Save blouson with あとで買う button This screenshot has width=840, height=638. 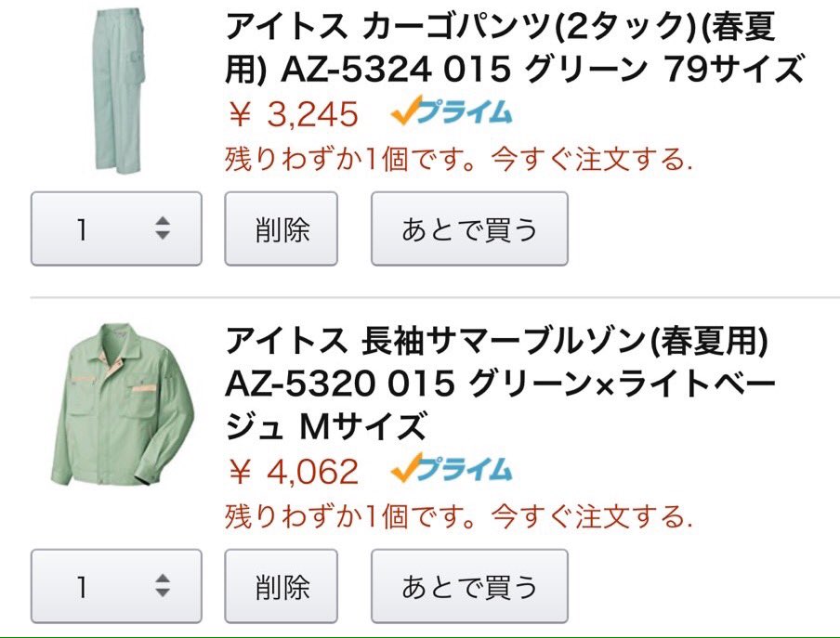point(469,586)
